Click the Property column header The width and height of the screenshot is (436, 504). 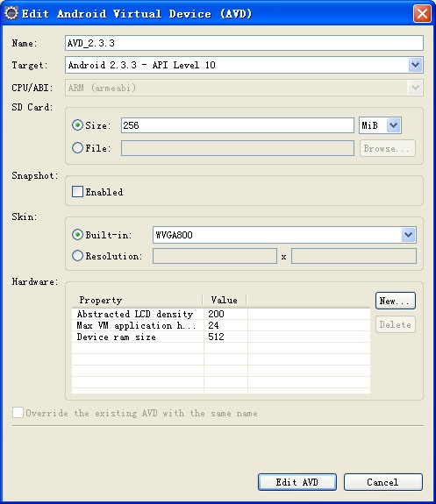point(138,300)
